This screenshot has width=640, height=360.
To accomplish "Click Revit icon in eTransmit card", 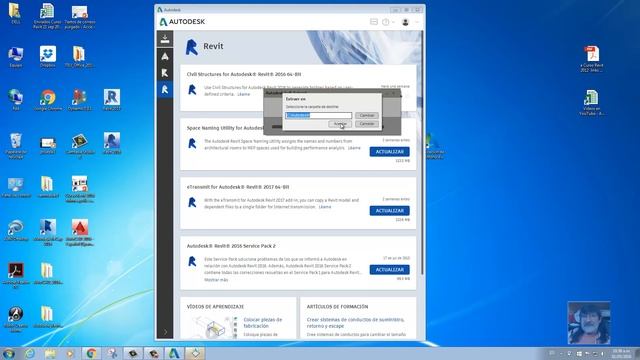I will 192,202.
